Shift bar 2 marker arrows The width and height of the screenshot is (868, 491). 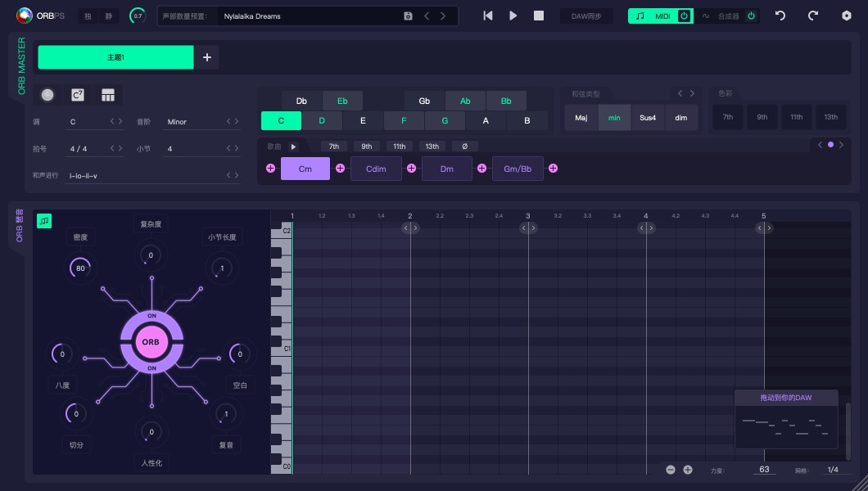pos(410,227)
